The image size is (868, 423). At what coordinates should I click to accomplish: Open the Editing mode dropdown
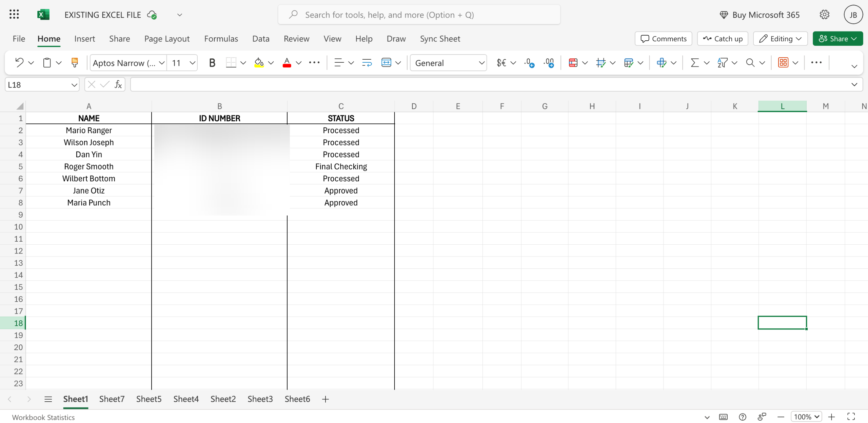coord(780,39)
